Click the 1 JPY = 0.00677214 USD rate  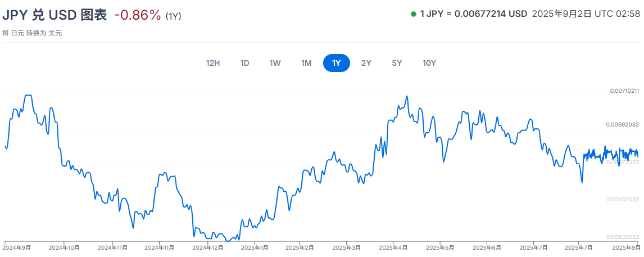coord(473,13)
